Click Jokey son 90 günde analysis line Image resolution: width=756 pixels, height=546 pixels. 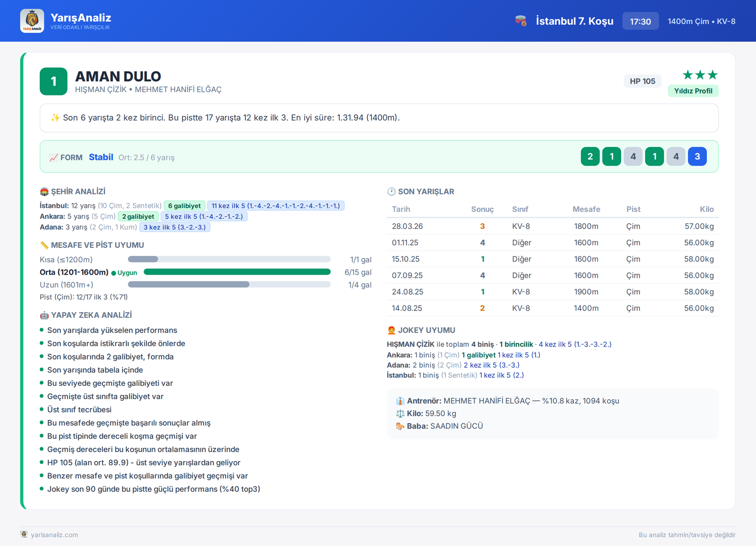pos(154,489)
